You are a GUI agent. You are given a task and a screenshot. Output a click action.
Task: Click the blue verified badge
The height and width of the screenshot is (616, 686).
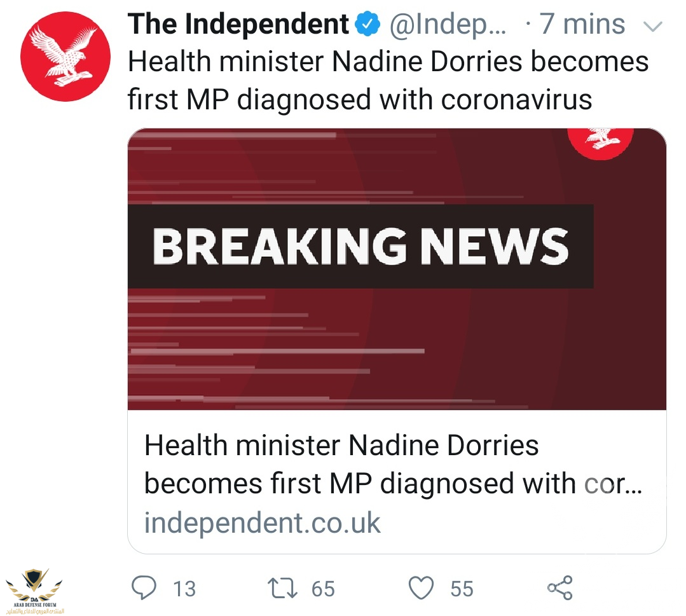click(x=367, y=24)
